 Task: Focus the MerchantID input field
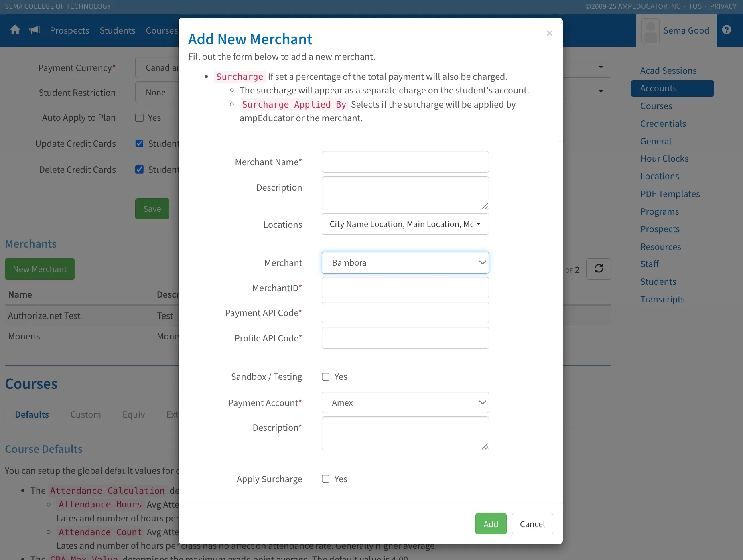point(405,288)
